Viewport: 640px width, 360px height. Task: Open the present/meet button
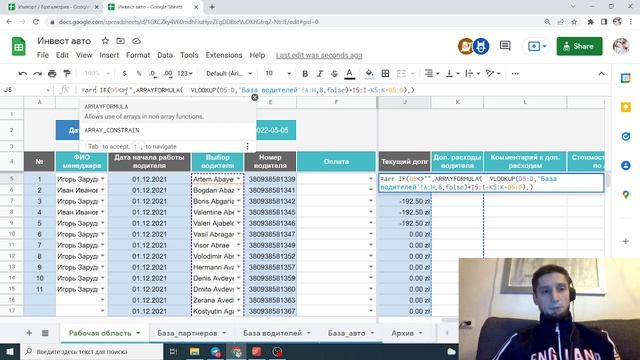coord(537,46)
